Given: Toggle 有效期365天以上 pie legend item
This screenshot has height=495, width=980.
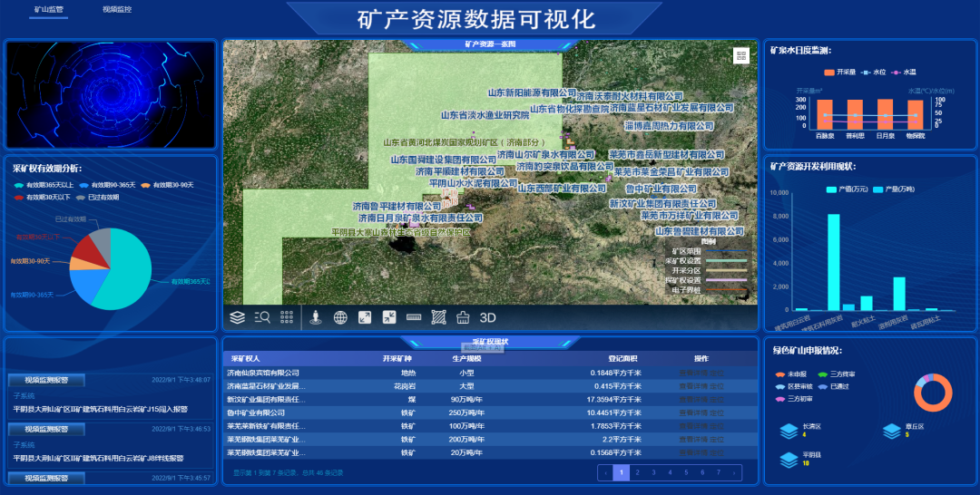Looking at the screenshot, I should pyautogui.click(x=44, y=185).
